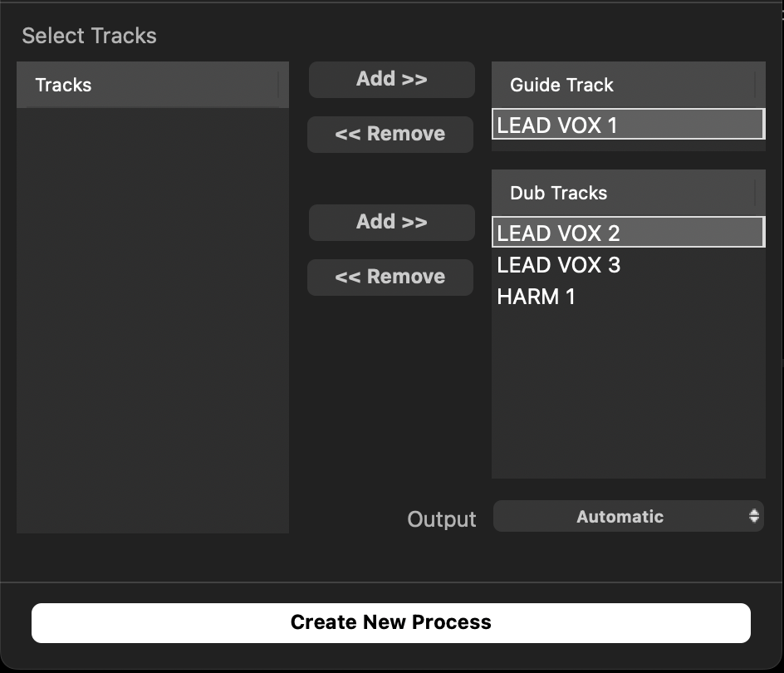Click the Output label text
Viewport: 784px width, 673px height.
pyautogui.click(x=442, y=519)
